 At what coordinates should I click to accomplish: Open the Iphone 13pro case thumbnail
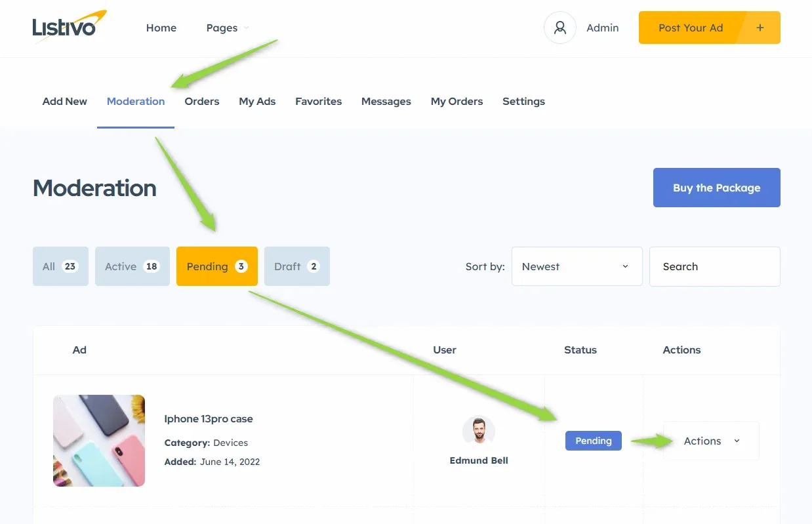[99, 441]
